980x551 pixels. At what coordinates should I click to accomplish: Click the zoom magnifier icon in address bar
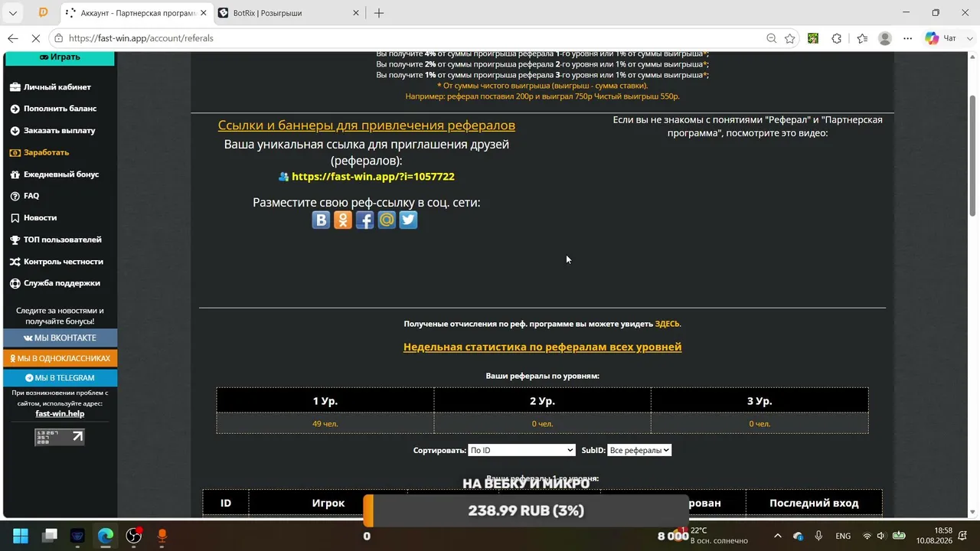pos(772,38)
